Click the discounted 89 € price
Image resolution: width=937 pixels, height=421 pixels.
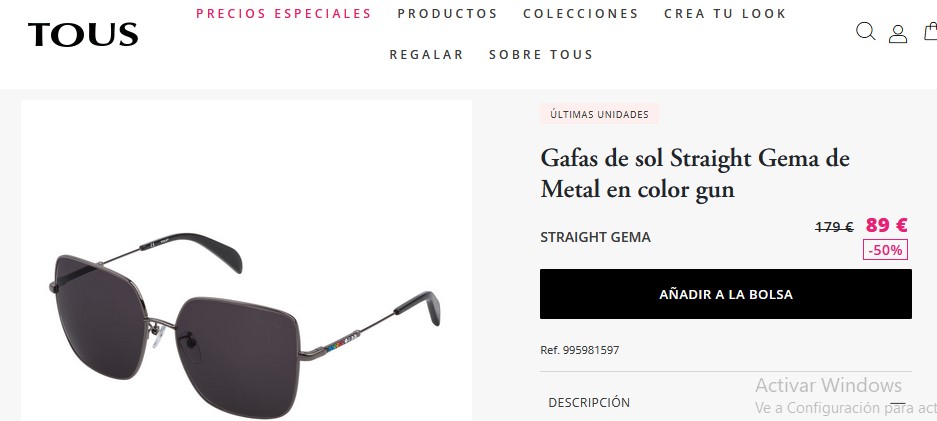click(886, 225)
